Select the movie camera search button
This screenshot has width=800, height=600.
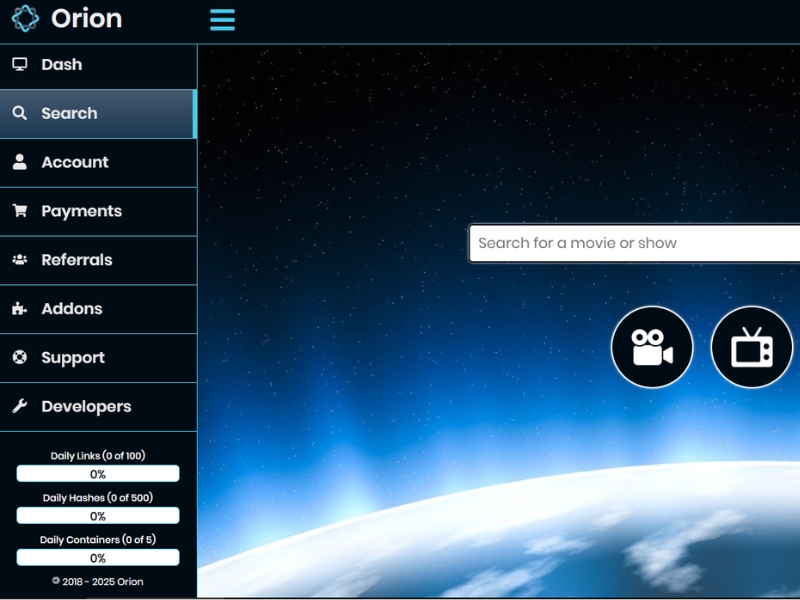tap(652, 347)
